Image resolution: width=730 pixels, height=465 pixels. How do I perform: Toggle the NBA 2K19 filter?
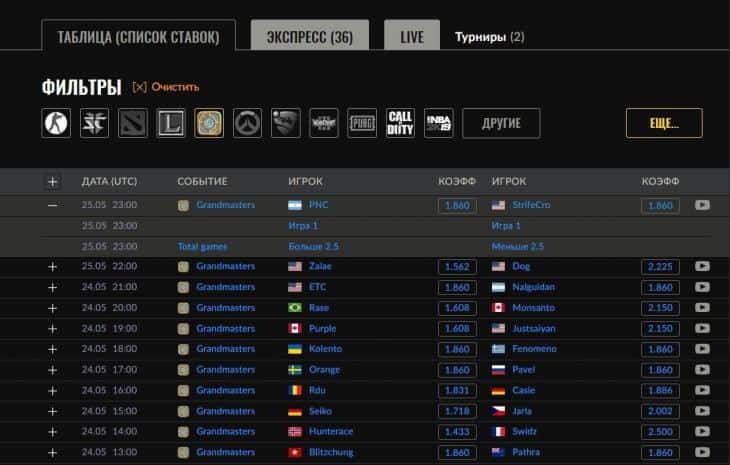click(x=438, y=123)
